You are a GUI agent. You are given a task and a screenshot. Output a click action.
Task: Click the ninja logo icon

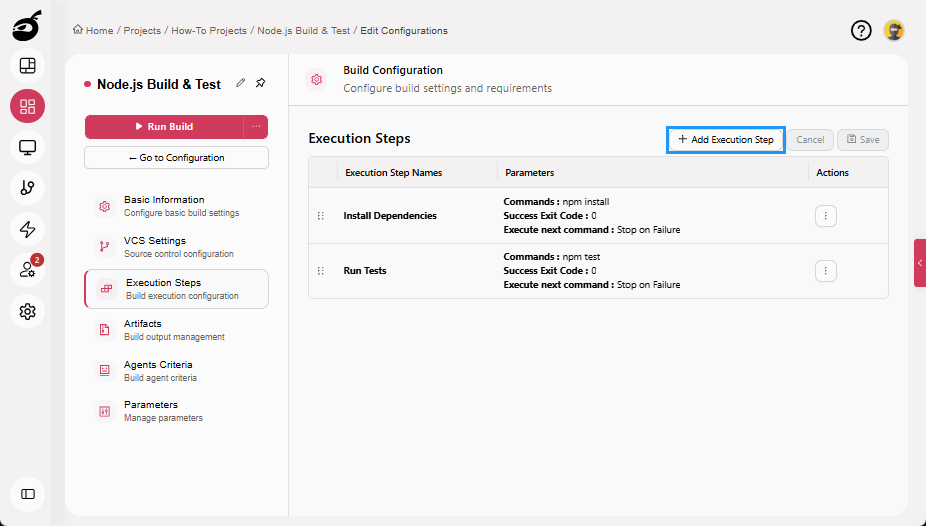27,27
